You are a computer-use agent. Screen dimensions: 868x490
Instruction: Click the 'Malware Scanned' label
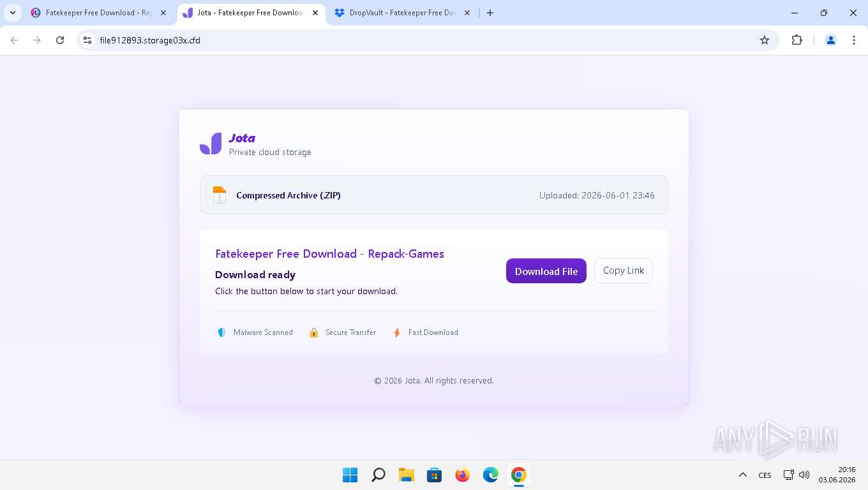pyautogui.click(x=263, y=332)
